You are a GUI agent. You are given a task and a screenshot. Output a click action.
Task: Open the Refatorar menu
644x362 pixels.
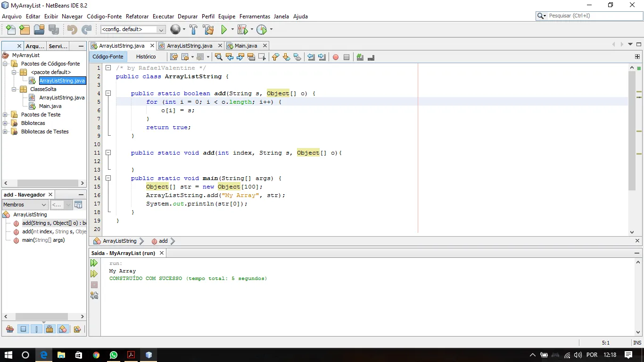(x=137, y=16)
